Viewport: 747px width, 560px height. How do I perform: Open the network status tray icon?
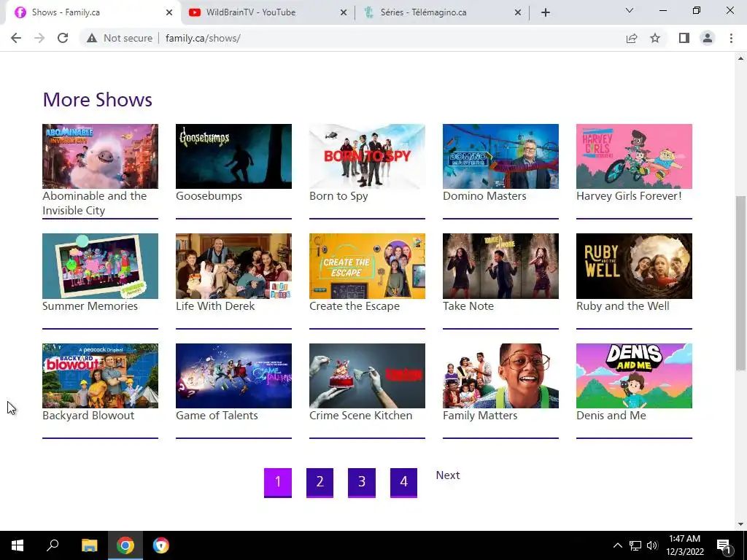(x=635, y=545)
